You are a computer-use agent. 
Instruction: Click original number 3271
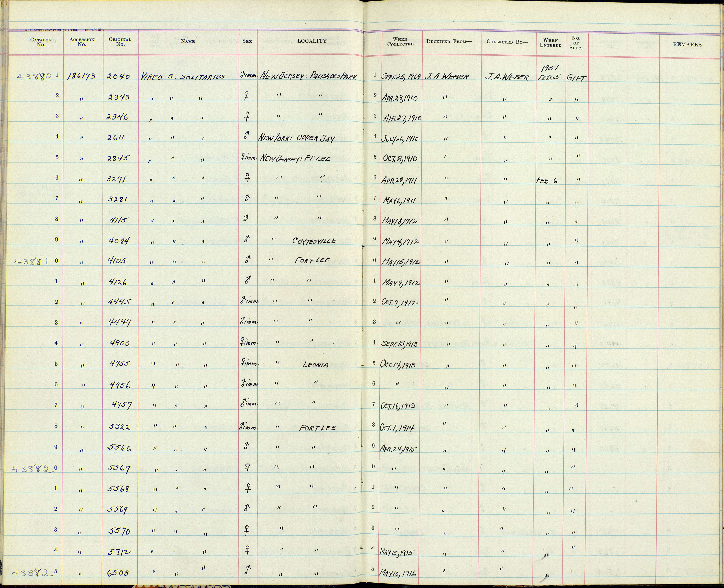click(x=116, y=178)
